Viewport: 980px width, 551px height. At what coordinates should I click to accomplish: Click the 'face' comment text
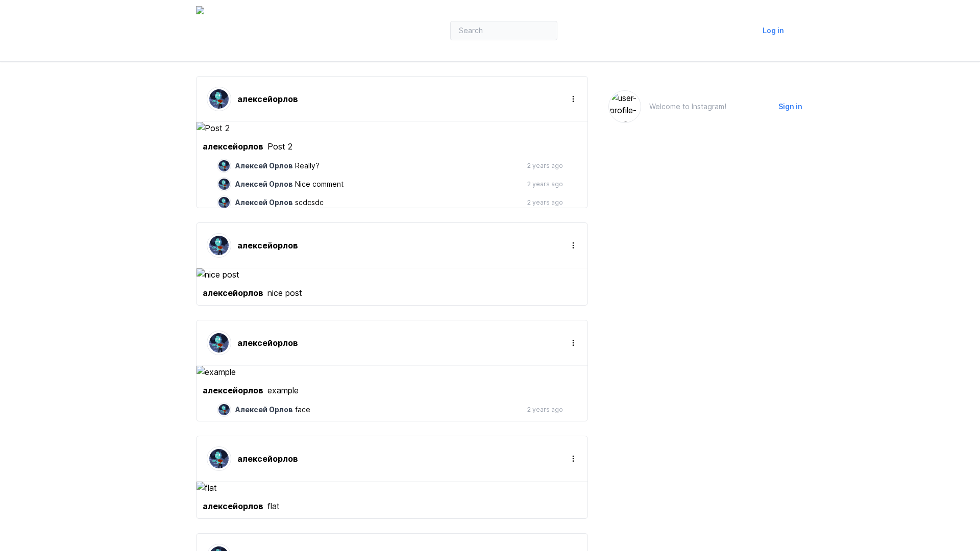pos(303,410)
